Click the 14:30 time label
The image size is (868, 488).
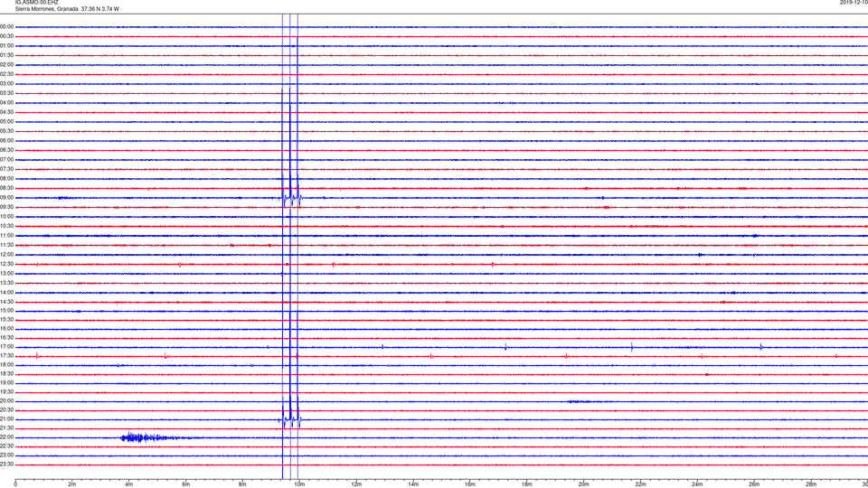(6, 302)
